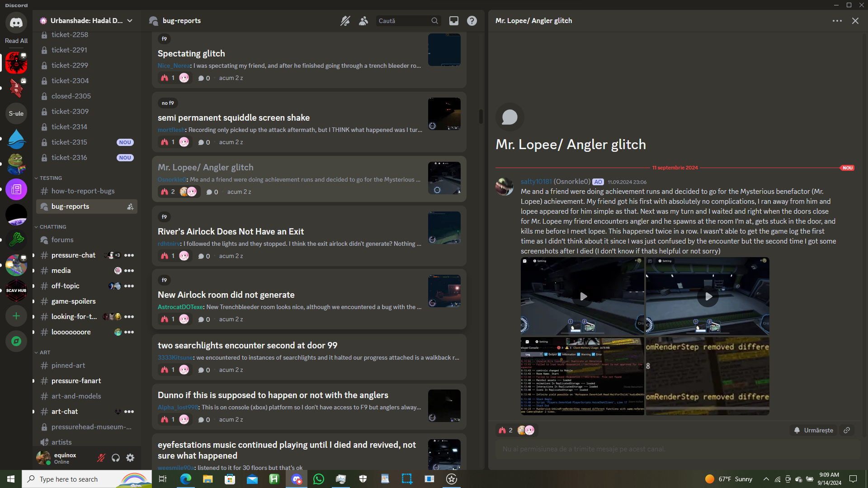Toggle microphone mute in user panel
The height and width of the screenshot is (488, 868).
pos(101,458)
